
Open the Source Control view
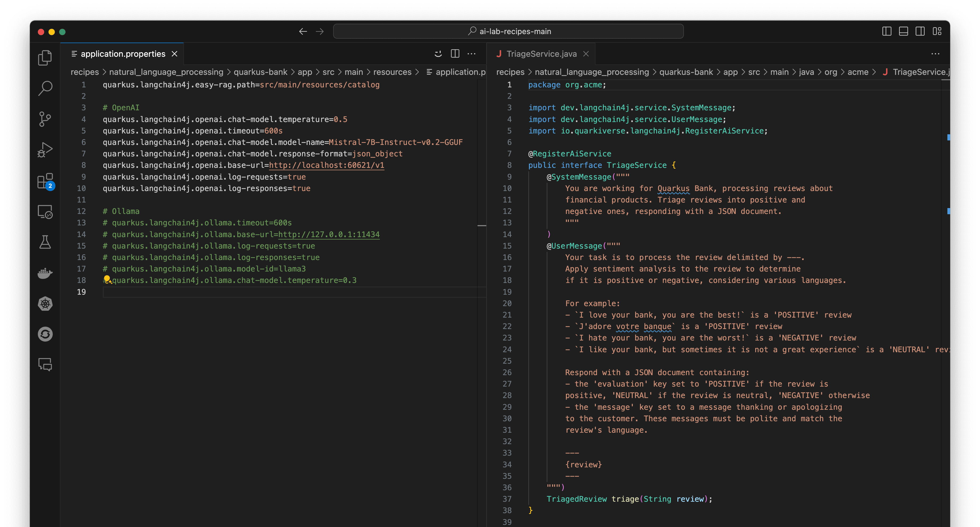[x=45, y=119]
